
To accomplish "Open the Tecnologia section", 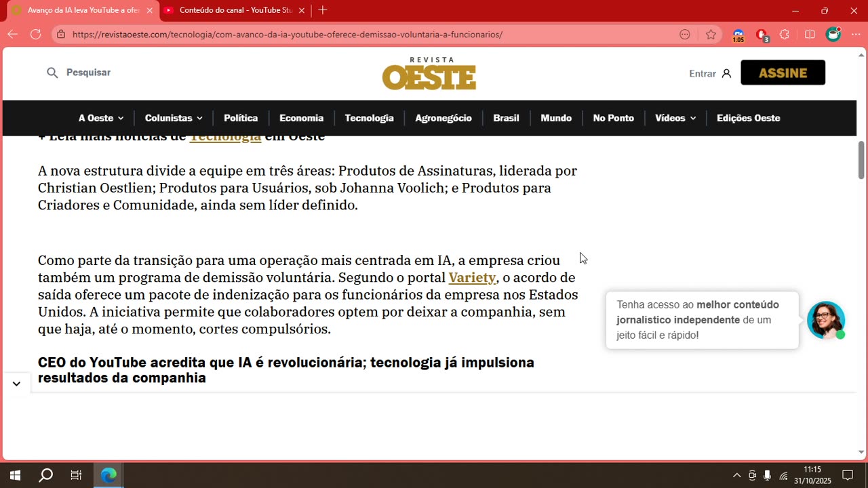I will [x=369, y=118].
